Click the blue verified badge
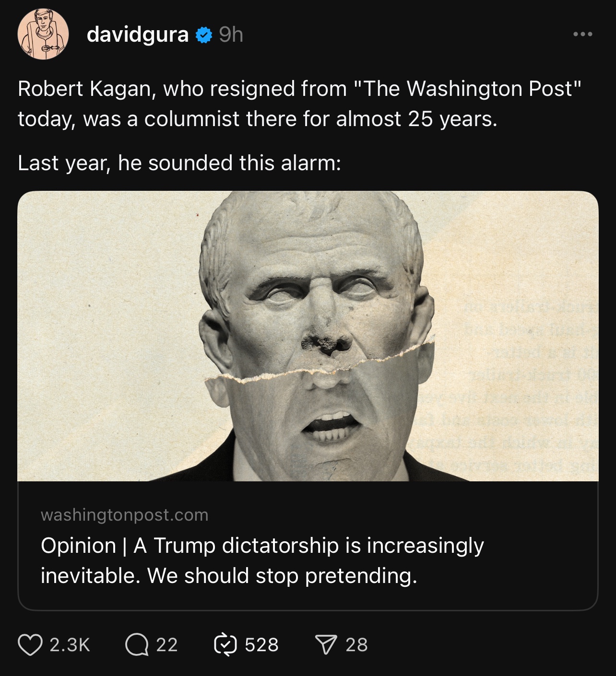Screen dimensions: 616x676 [204, 35]
